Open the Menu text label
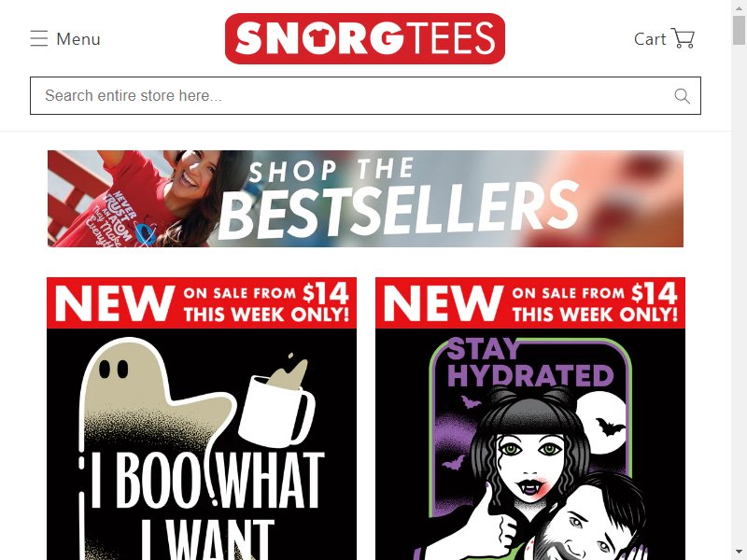 pyautogui.click(x=78, y=39)
